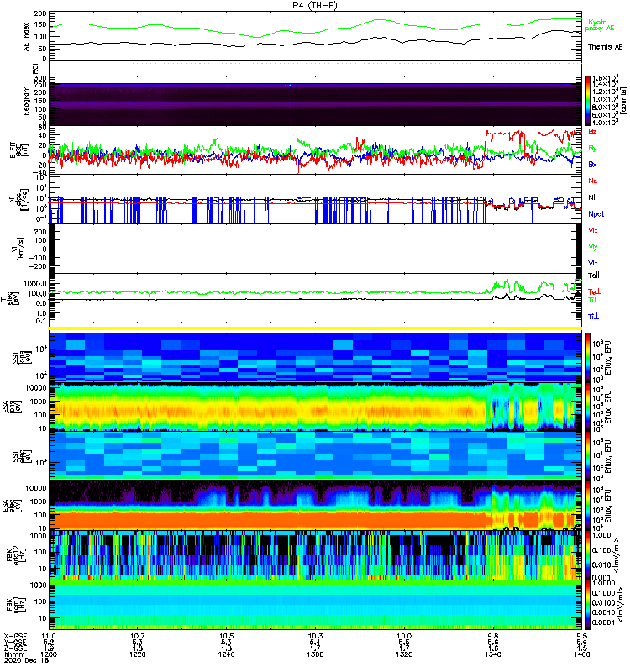
Task: Click the green Ti parallel legend label
Action: [x=592, y=300]
